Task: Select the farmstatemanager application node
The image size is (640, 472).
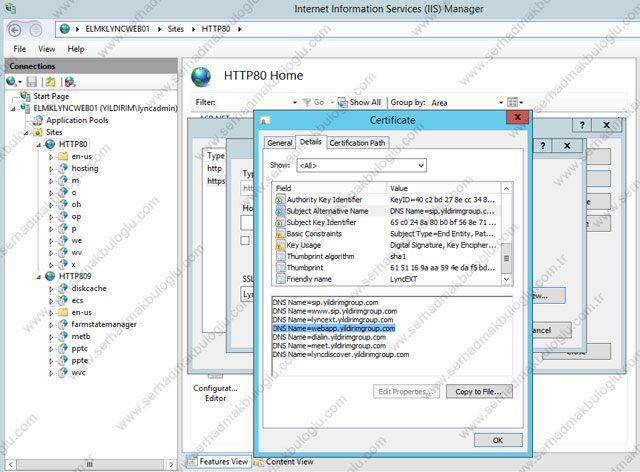Action: pos(104,324)
